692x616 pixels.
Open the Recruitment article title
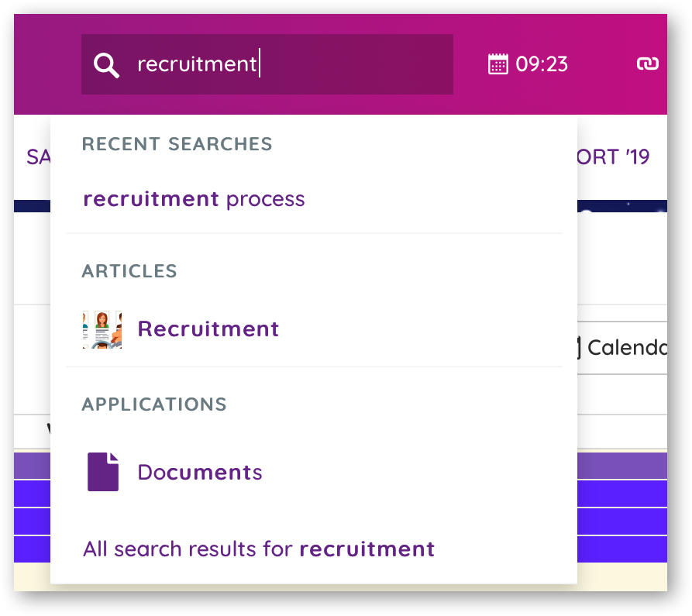208,329
